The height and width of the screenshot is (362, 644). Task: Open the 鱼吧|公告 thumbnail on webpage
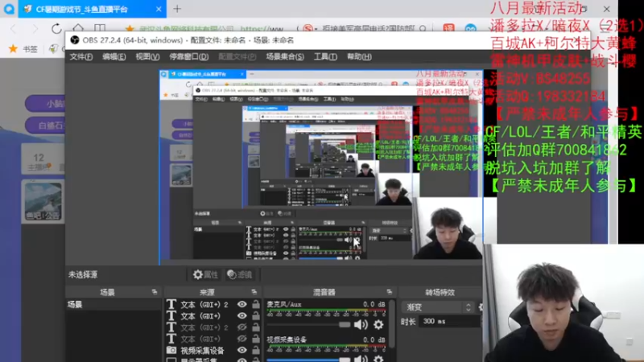click(x=43, y=201)
